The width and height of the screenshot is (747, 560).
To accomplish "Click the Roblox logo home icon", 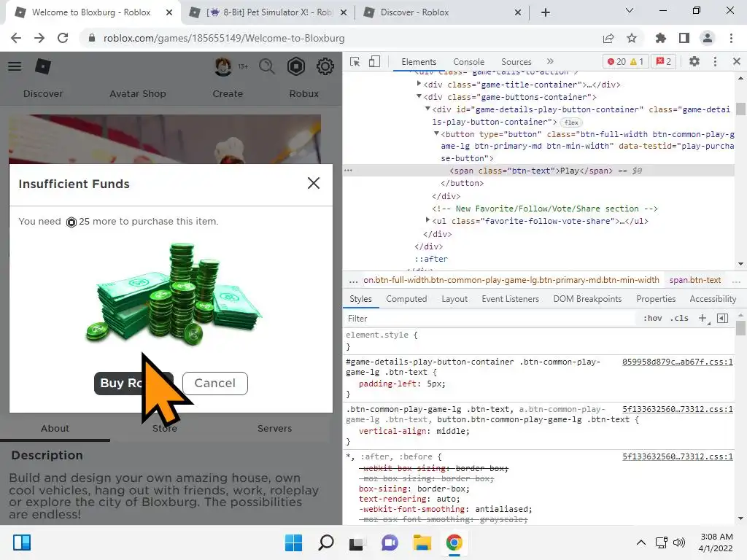I will coord(43,66).
